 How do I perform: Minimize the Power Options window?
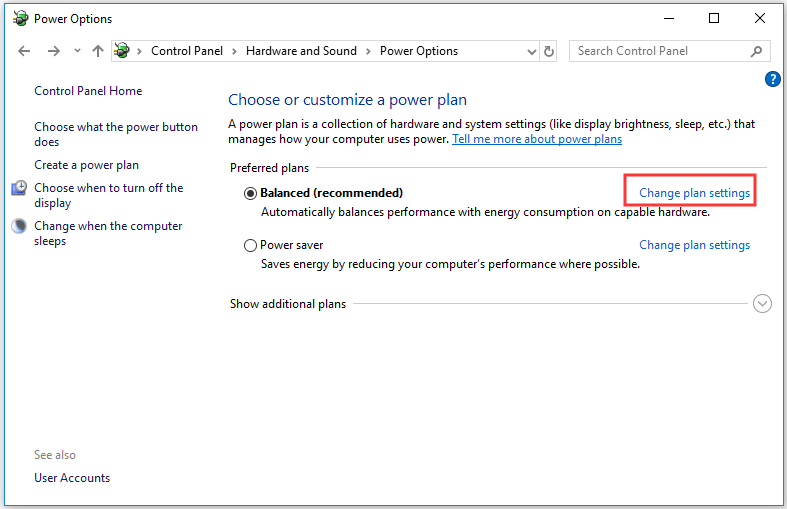pyautogui.click(x=669, y=19)
